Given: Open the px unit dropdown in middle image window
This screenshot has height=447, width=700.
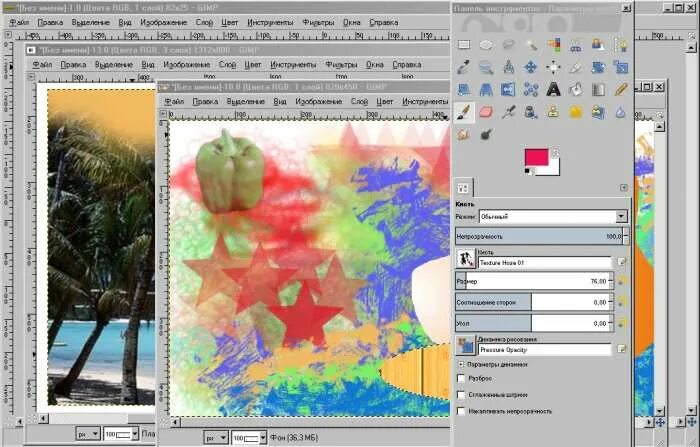Looking at the screenshot, I should coord(88,434).
